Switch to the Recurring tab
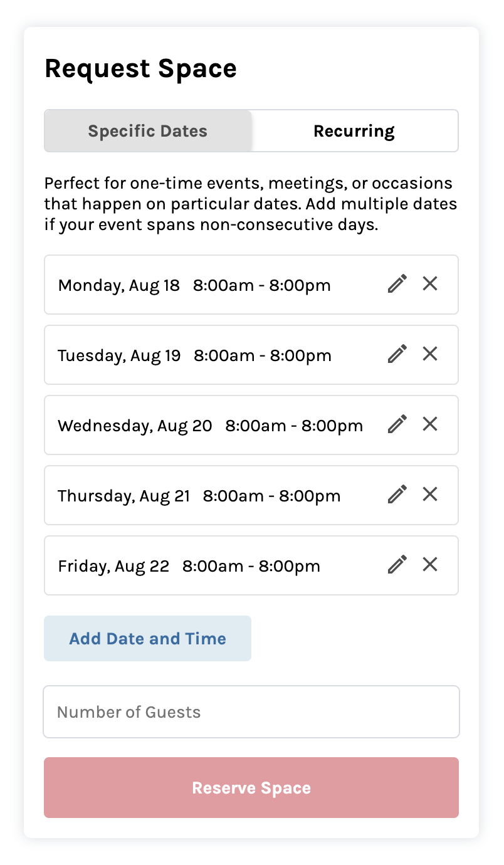 (x=354, y=131)
